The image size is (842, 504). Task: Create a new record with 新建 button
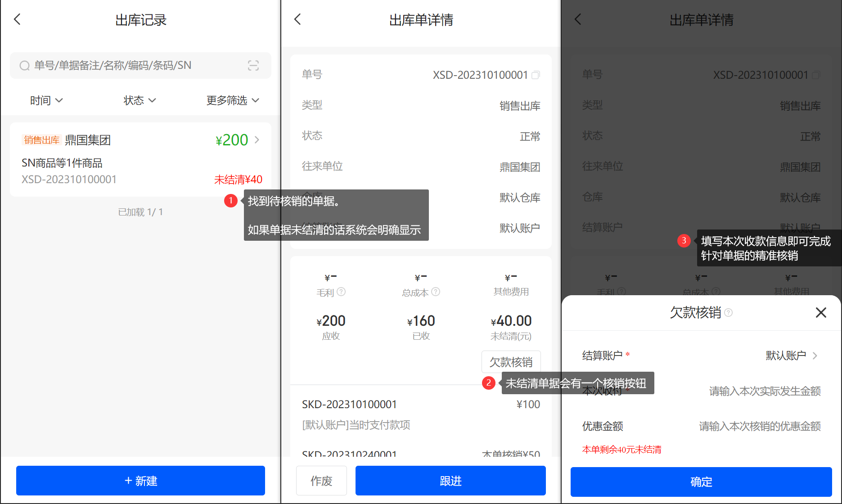(x=140, y=481)
